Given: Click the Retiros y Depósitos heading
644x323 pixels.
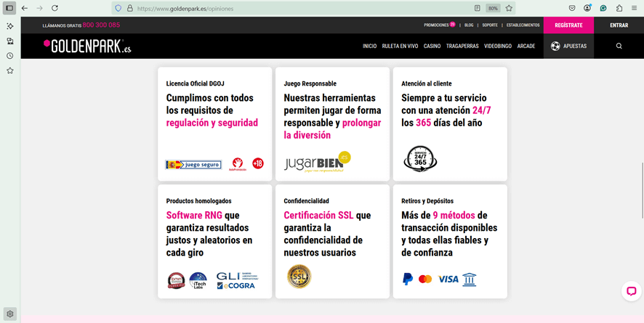Looking at the screenshot, I should coord(427,201).
